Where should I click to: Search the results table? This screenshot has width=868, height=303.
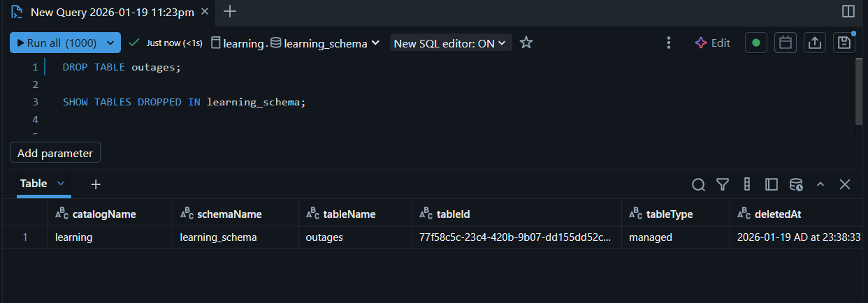(698, 184)
